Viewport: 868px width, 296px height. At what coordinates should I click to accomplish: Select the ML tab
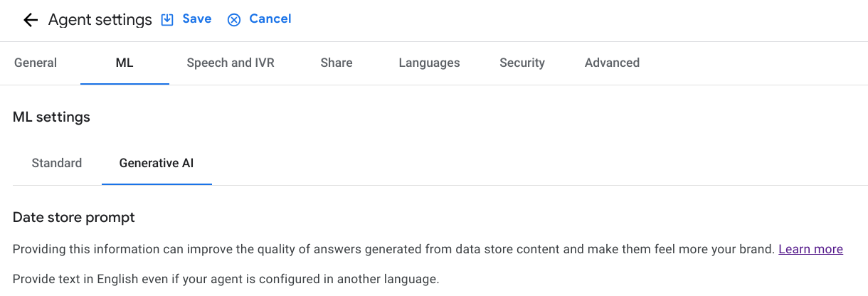point(125,63)
